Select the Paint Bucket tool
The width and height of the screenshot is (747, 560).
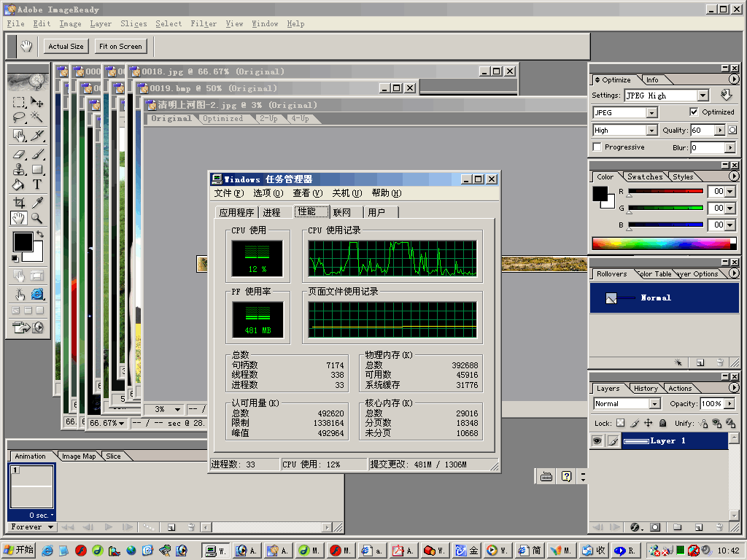(19, 184)
